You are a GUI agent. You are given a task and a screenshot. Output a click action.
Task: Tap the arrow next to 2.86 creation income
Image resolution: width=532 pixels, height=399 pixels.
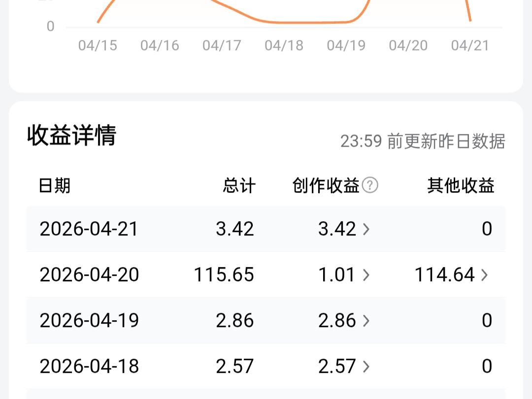(x=366, y=320)
